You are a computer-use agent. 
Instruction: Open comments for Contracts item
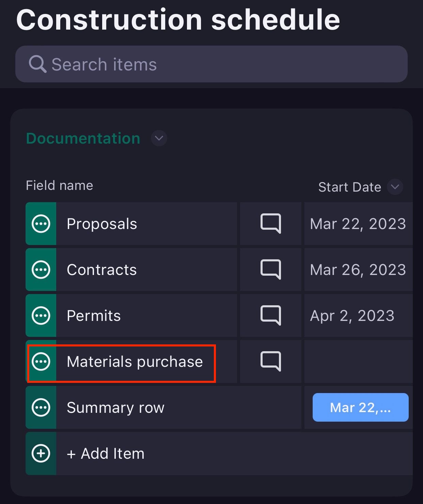(x=271, y=270)
